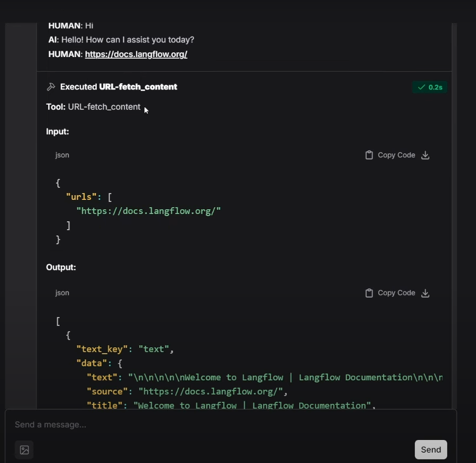Click the download icon next to Output Copy Code
Viewport: 476px width, 463px height.
[x=425, y=292]
